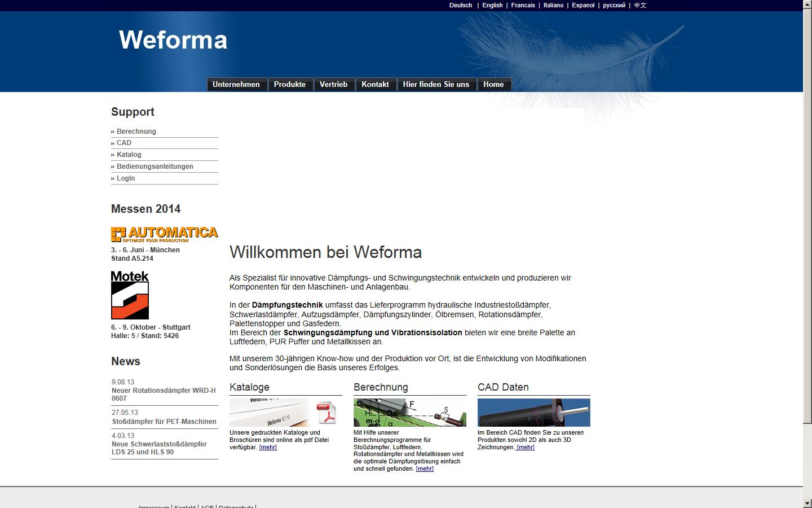Click text Halle: 5 / Stand: 5426

pos(145,336)
